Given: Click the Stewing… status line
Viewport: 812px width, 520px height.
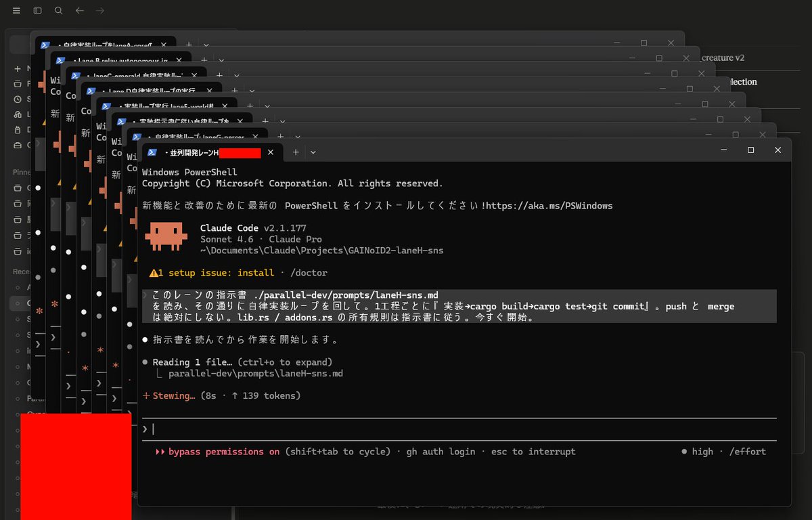Looking at the screenshot, I should 222,395.
